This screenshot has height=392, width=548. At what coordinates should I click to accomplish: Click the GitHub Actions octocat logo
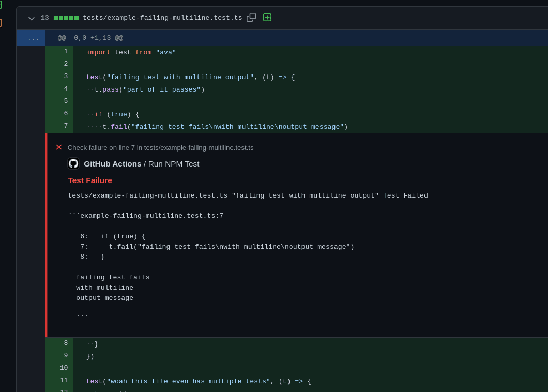(73, 163)
